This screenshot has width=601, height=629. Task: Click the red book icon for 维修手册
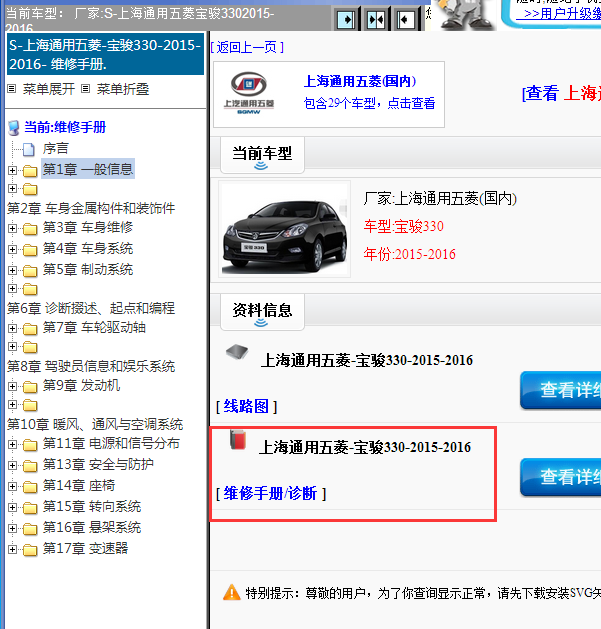point(236,441)
